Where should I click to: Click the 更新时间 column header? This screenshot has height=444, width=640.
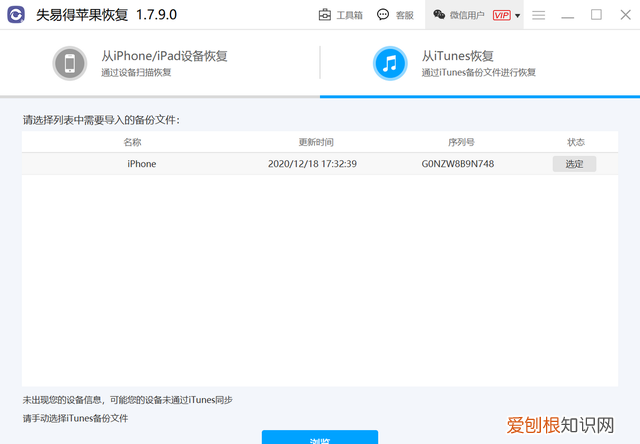pyautogui.click(x=316, y=142)
